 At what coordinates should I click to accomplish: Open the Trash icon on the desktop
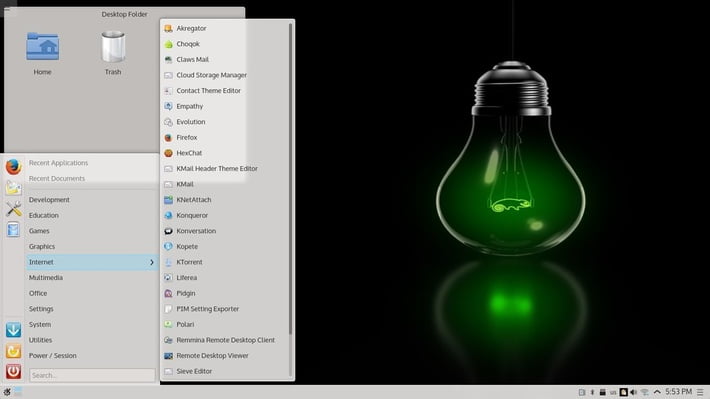coord(113,53)
